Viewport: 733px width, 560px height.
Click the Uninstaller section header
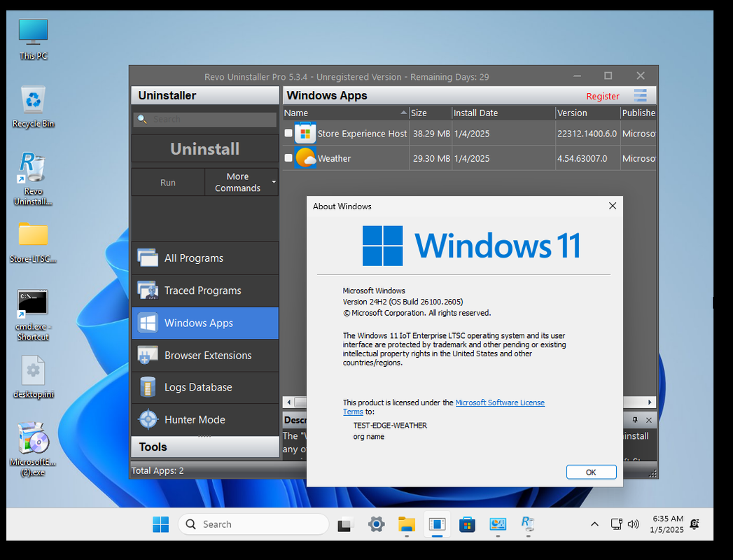204,95
